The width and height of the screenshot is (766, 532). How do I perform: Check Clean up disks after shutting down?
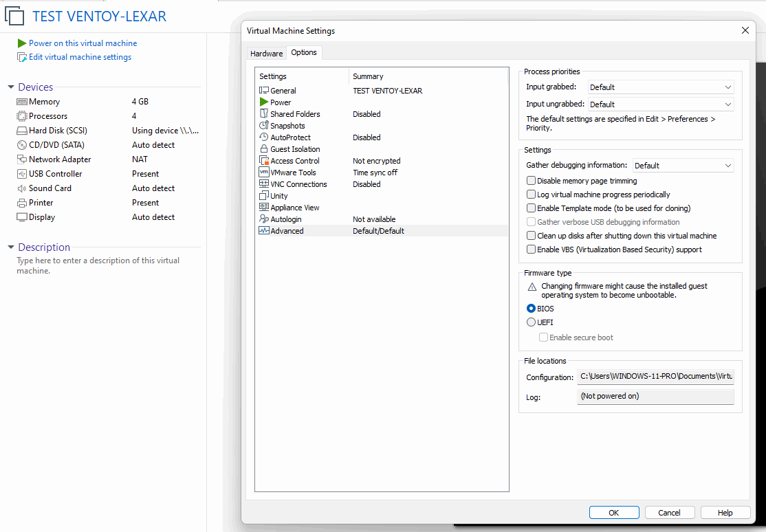pyautogui.click(x=531, y=236)
